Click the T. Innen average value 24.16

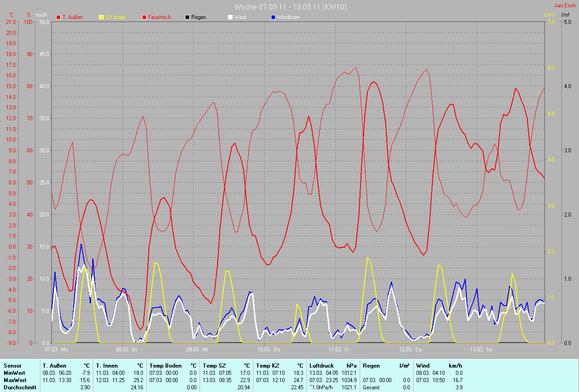click(x=137, y=387)
